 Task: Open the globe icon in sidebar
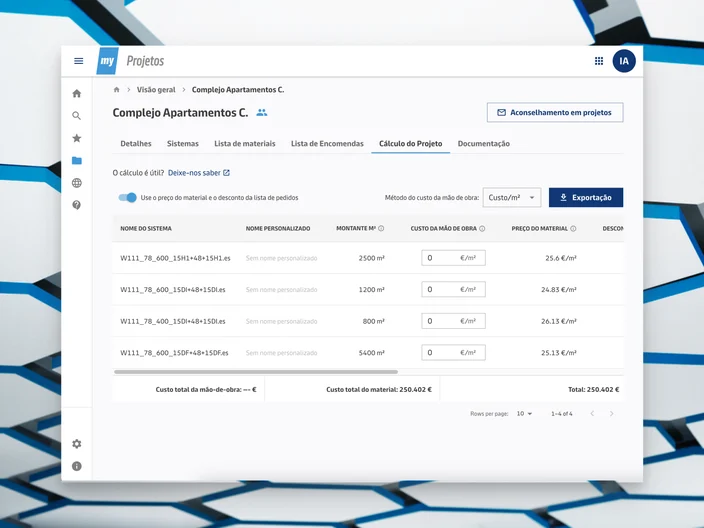77,183
